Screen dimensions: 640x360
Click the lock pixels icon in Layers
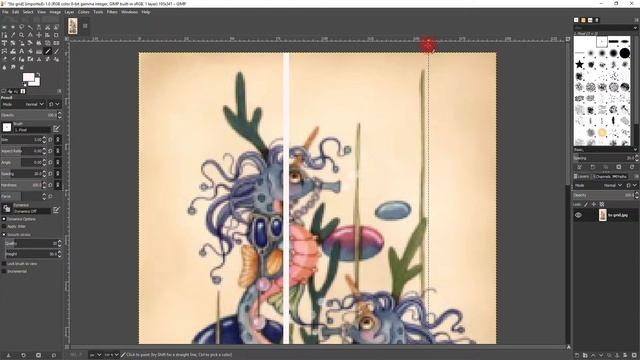point(586,204)
